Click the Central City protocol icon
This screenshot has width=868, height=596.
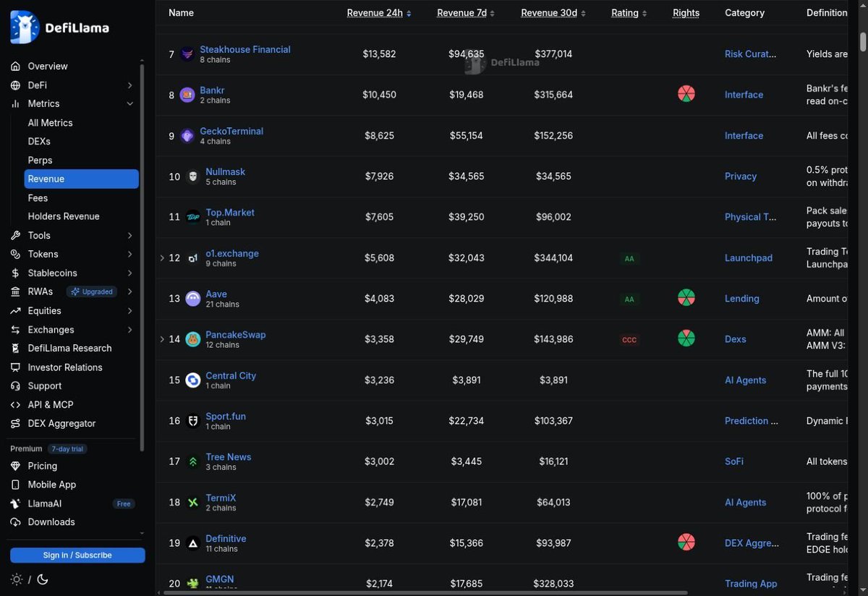[x=193, y=380]
